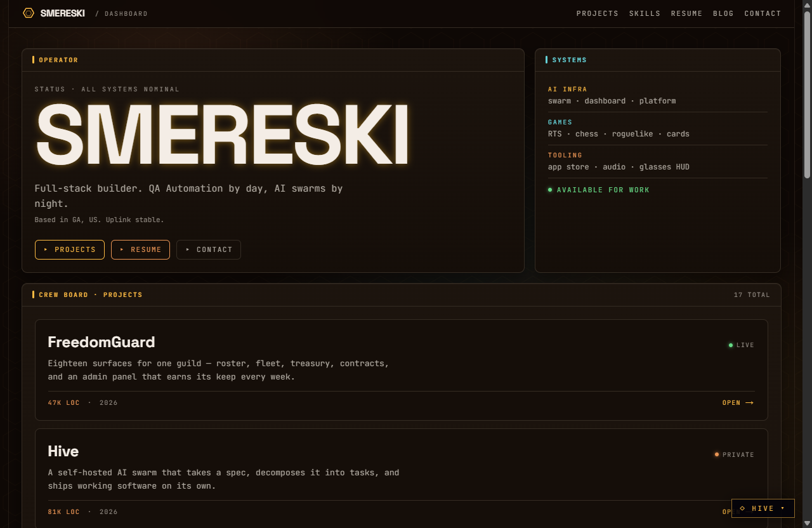
Task: Click the large SMERESKI hero title
Action: coord(222,135)
